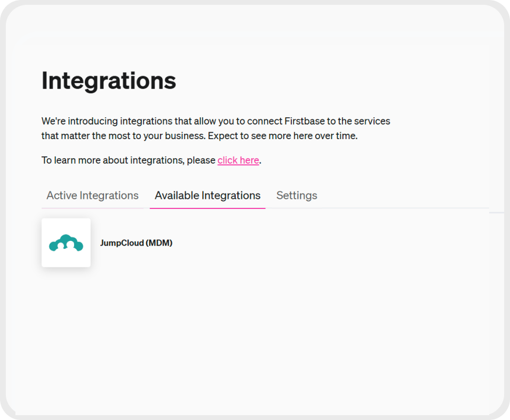
Task: Open the Available Integrations tab
Action: pos(207,195)
